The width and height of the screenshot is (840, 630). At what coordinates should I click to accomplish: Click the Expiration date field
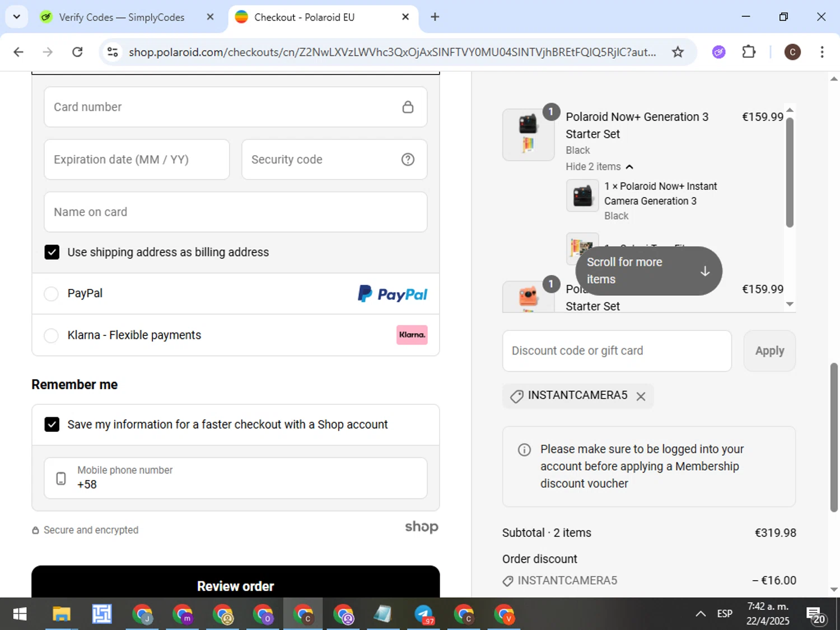[137, 160]
